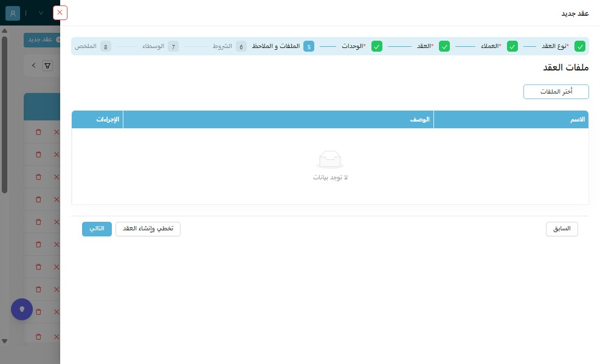The image size is (600, 364).
Task: Click background عقد جديد button
Action: coord(42,39)
